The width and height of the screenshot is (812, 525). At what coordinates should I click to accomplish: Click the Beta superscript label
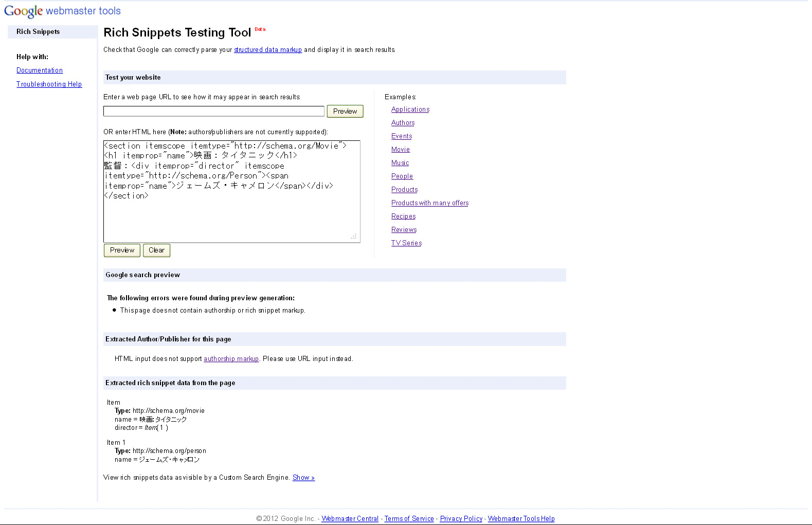260,29
